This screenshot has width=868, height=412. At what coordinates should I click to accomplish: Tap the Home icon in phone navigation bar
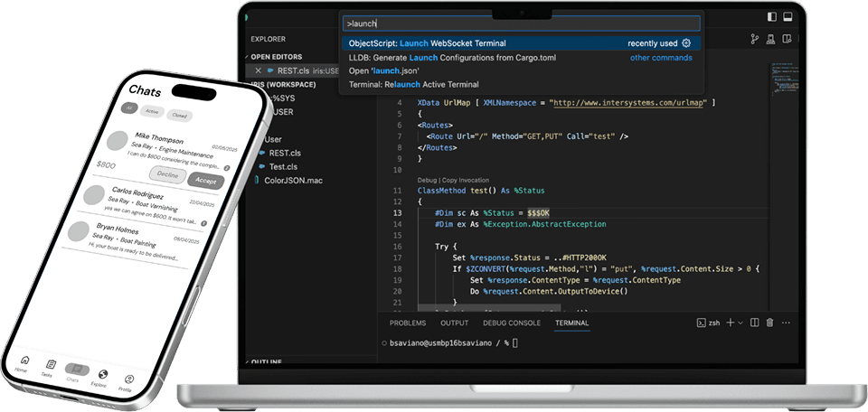tap(24, 361)
